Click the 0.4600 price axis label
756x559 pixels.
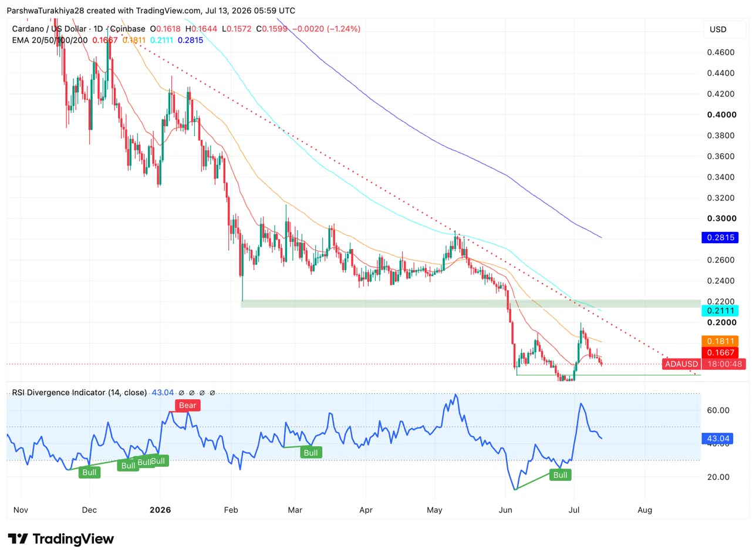[x=722, y=52]
